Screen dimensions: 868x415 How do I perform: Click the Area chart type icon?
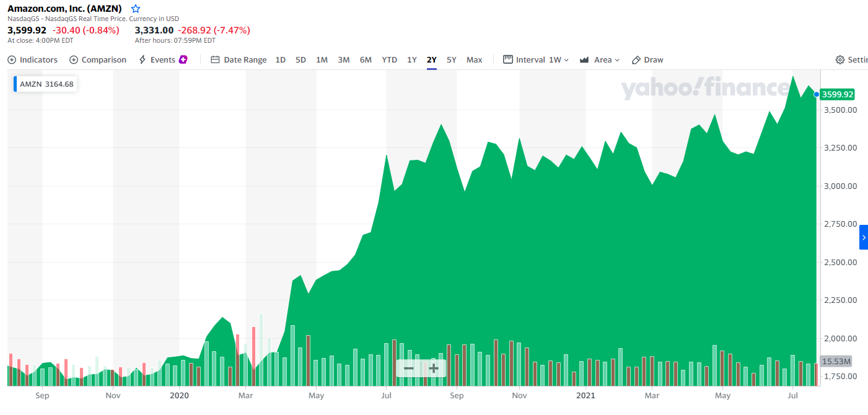584,60
